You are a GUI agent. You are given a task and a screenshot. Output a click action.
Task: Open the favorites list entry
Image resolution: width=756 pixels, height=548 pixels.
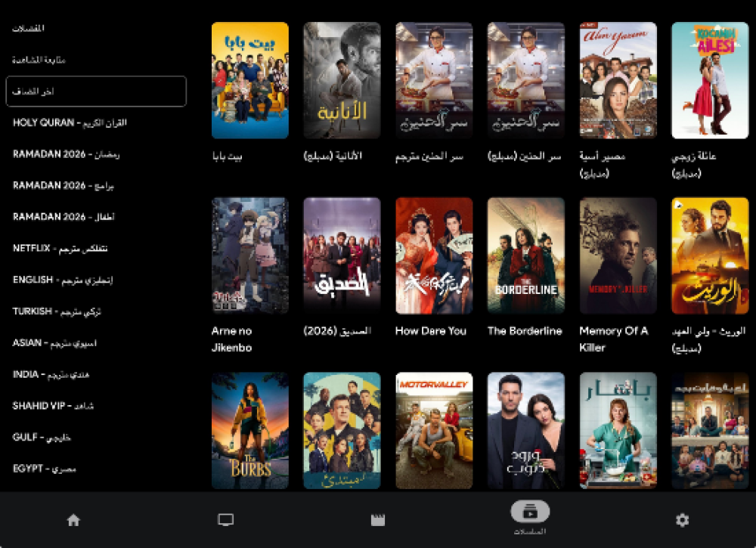(x=29, y=28)
